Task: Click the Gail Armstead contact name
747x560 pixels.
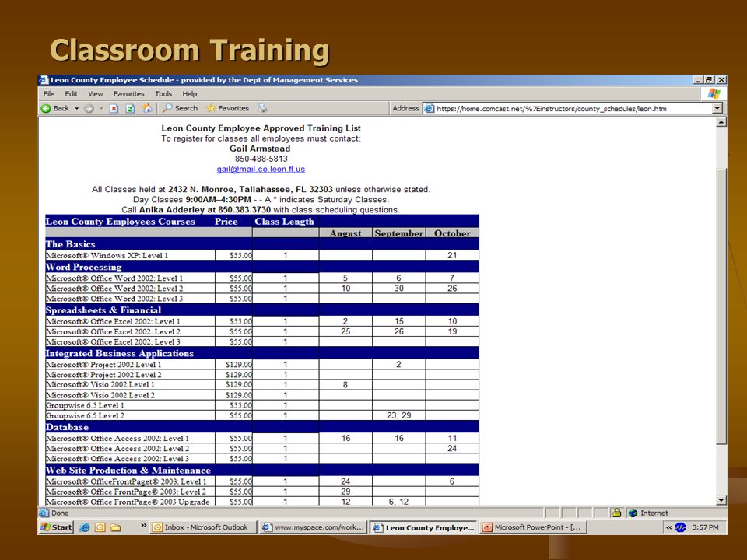Action: [x=260, y=149]
